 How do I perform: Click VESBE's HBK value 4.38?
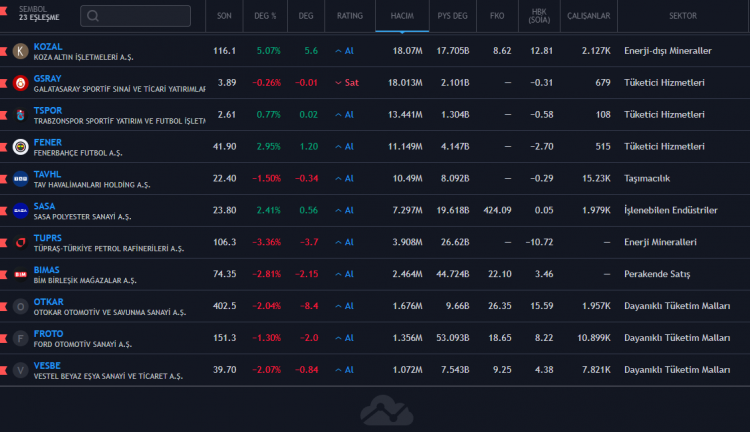[544, 370]
